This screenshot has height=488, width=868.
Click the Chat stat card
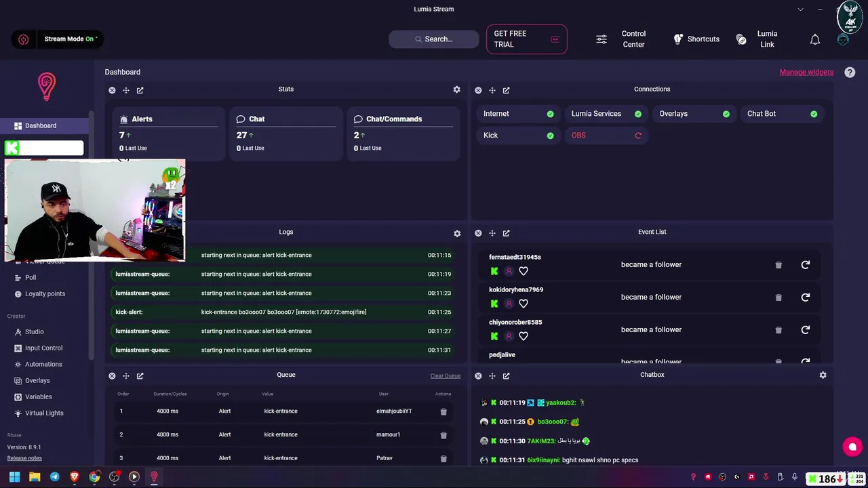coord(285,134)
